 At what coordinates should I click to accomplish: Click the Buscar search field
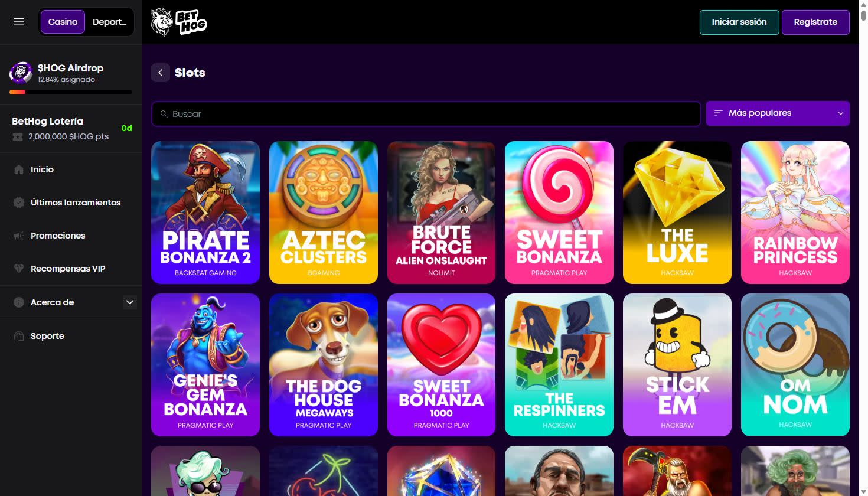(426, 113)
